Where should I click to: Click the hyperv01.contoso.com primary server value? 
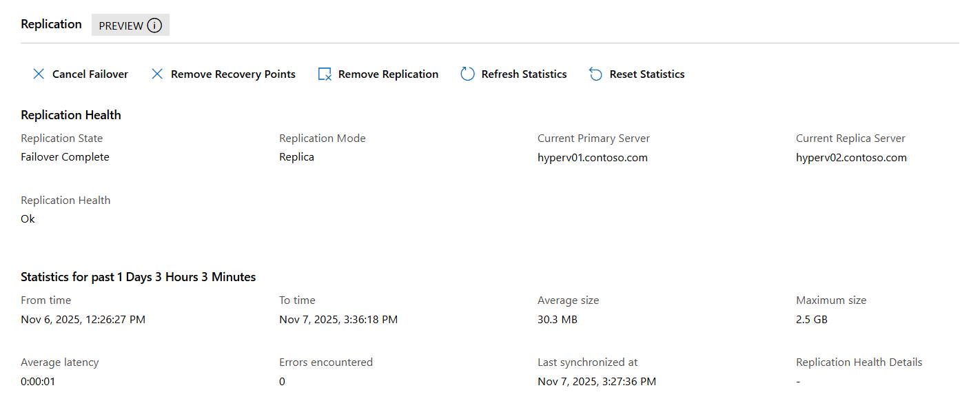point(593,157)
